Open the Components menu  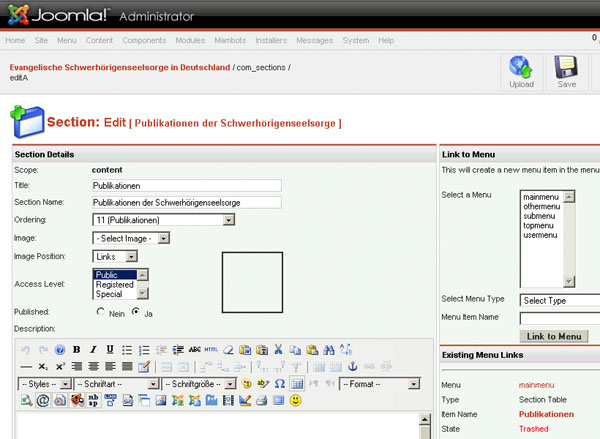(141, 40)
